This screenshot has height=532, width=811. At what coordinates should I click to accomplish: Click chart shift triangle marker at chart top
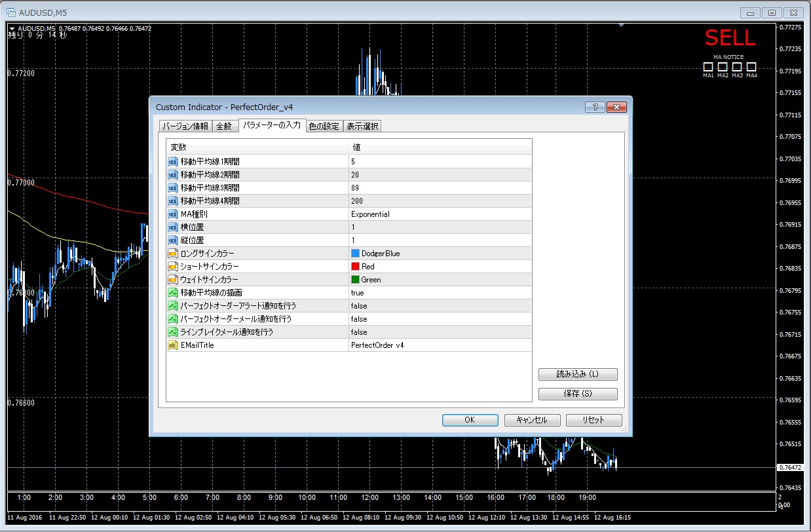pos(621,26)
